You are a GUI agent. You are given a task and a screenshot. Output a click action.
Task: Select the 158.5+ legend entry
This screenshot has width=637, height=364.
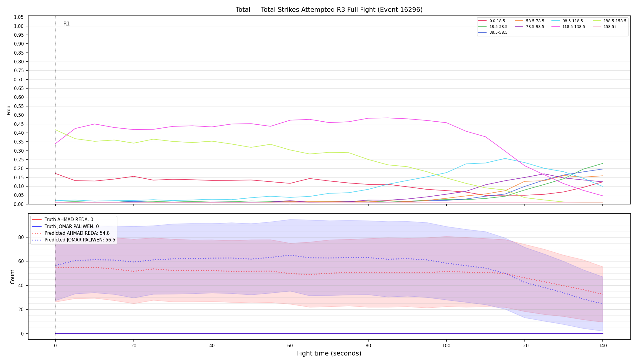pos(605,27)
